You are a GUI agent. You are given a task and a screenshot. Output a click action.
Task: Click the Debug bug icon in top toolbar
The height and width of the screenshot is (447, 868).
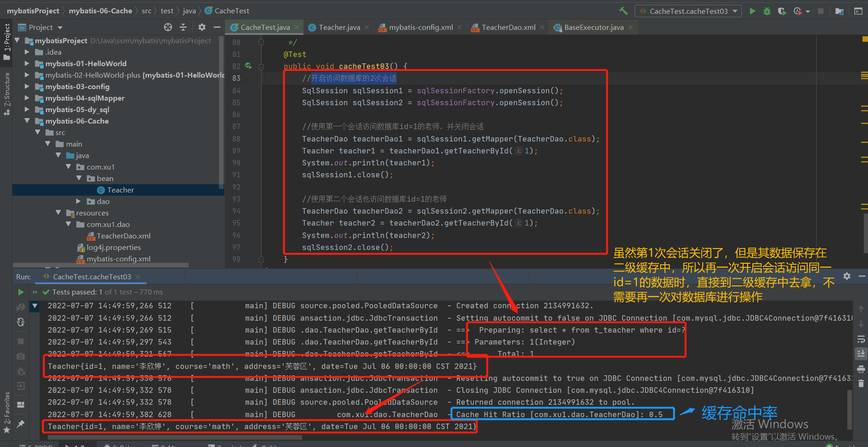coord(767,11)
